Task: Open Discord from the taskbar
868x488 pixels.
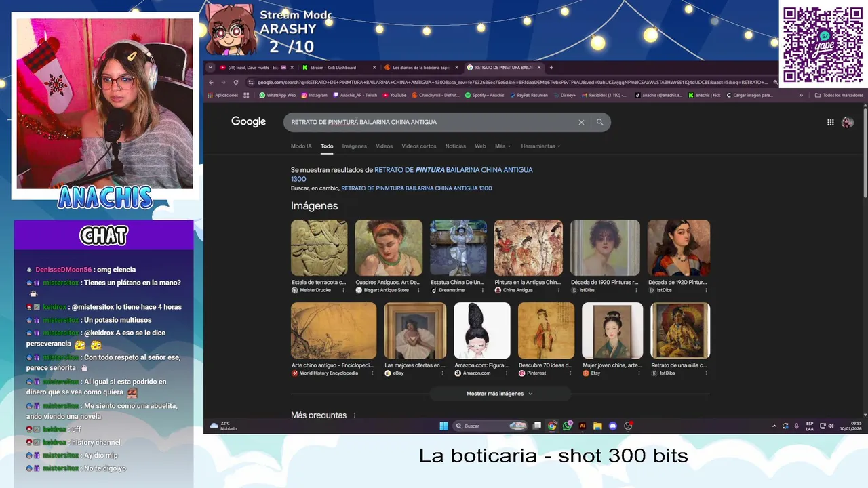Action: [613, 426]
